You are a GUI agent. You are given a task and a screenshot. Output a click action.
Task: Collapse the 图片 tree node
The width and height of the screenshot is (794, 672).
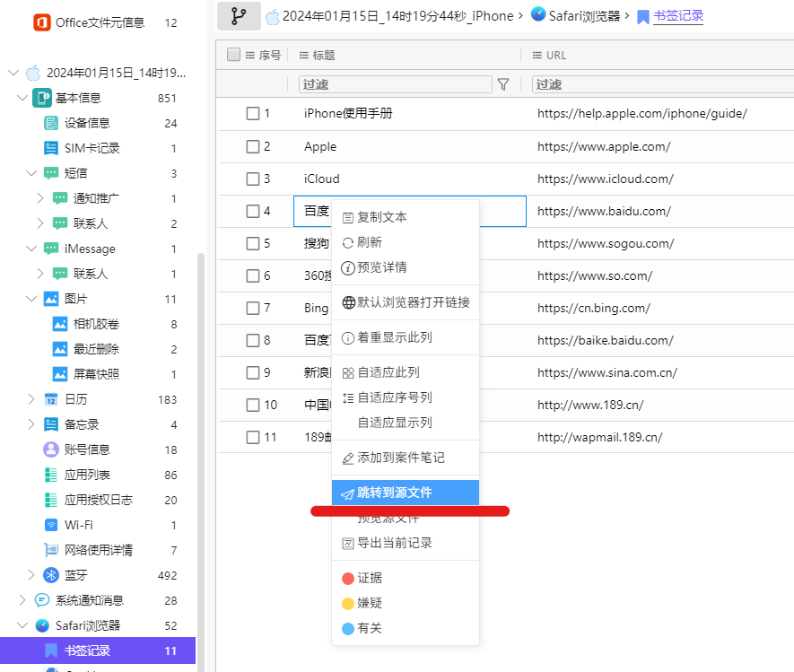[31, 299]
